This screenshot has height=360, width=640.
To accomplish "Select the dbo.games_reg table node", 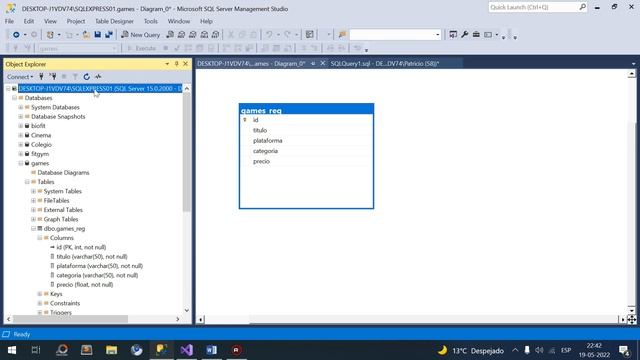I will pyautogui.click(x=64, y=229).
